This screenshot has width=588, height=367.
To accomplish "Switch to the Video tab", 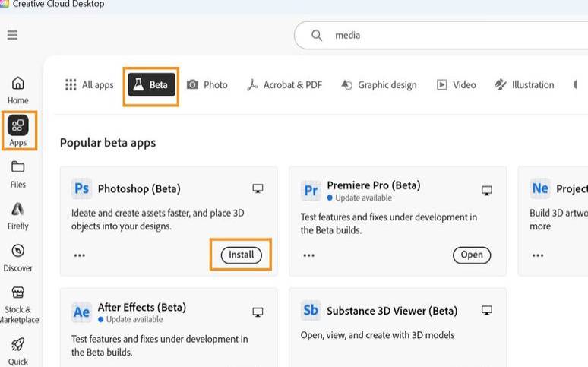I will 457,85.
